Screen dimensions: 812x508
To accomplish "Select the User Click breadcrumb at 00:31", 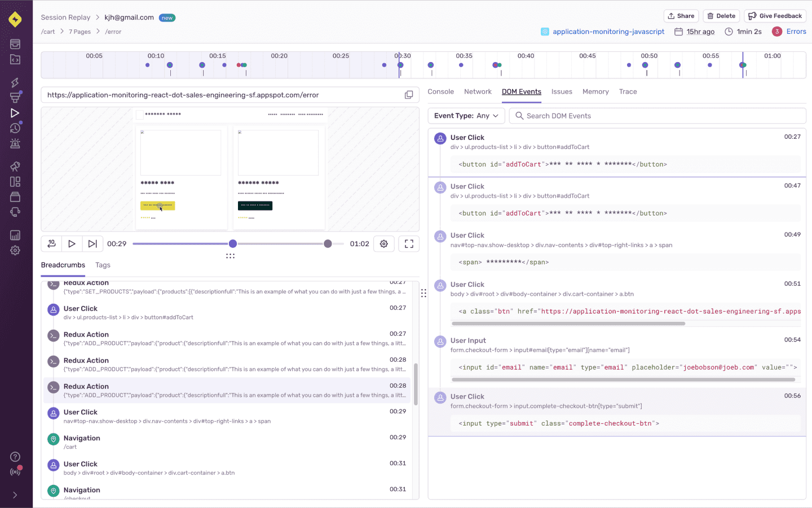I will tap(227, 468).
